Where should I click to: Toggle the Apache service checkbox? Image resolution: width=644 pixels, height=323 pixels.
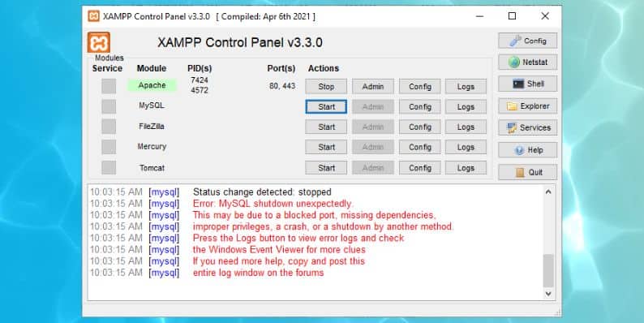tap(109, 86)
